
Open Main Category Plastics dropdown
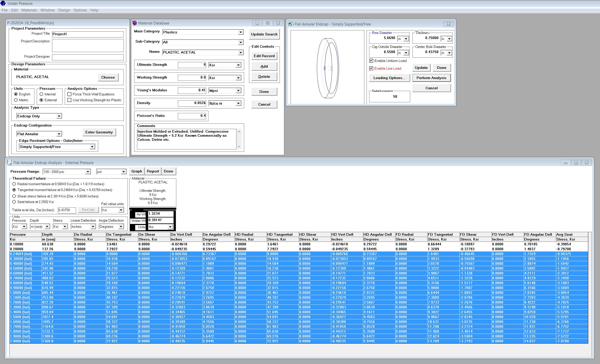click(x=241, y=32)
